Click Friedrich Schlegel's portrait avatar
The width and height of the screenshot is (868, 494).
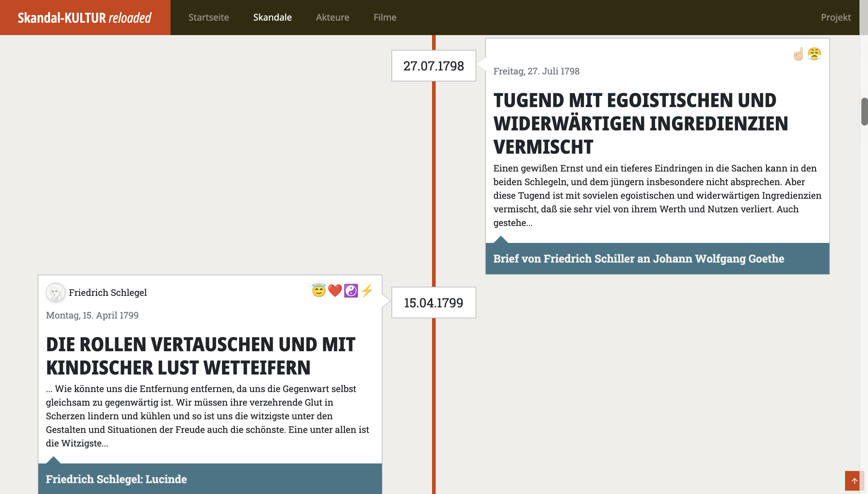(x=55, y=293)
